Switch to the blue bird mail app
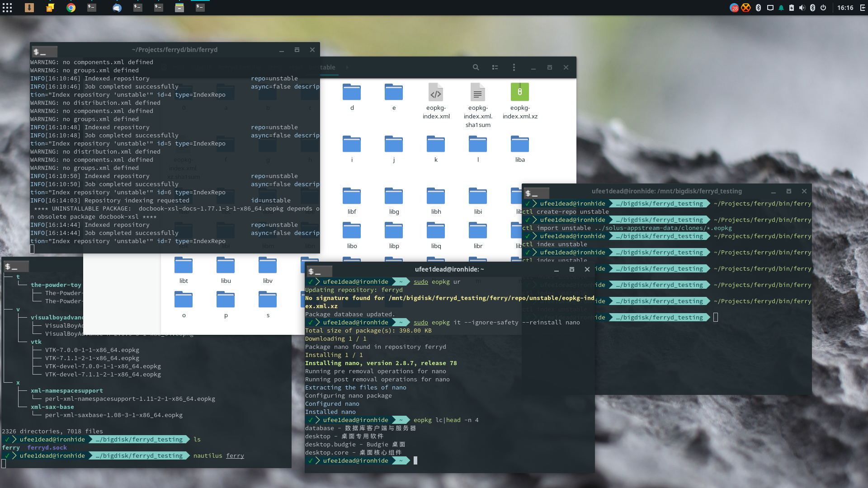Viewport: 868px width, 488px height. [x=117, y=8]
